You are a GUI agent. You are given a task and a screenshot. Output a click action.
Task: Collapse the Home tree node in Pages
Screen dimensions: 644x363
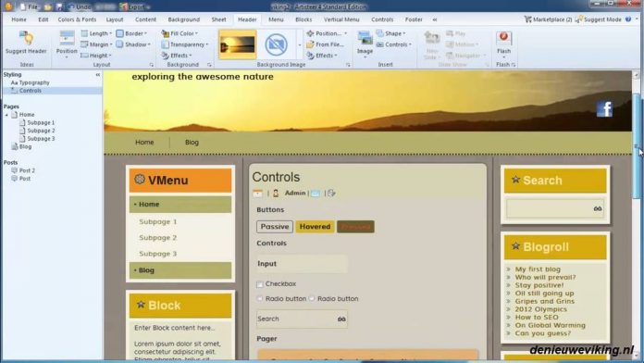pos(6,115)
